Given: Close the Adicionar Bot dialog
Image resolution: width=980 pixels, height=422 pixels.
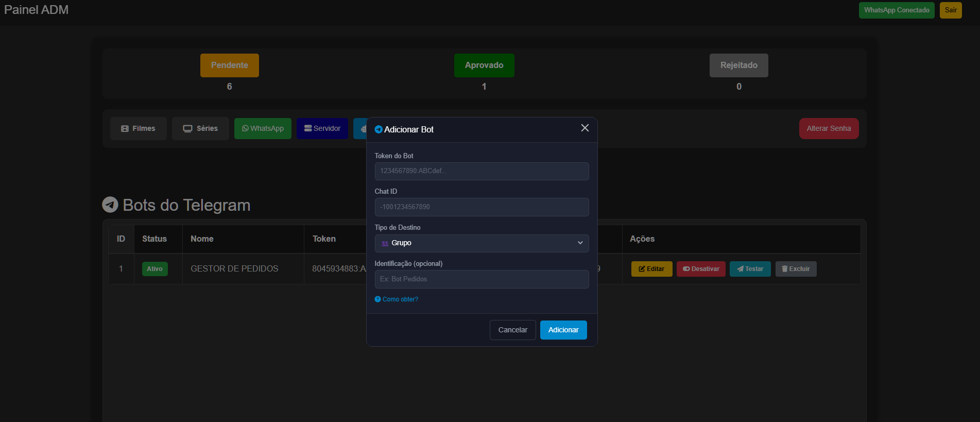Looking at the screenshot, I should 584,128.
